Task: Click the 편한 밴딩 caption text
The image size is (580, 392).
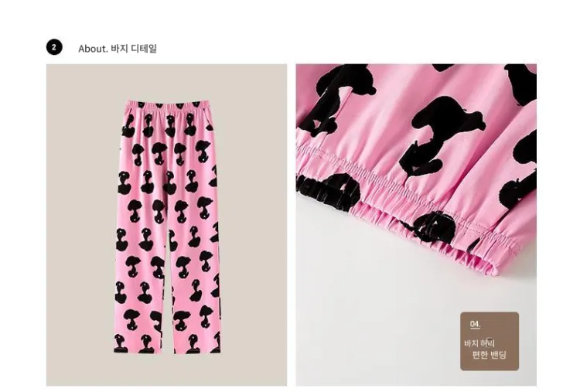Action: [489, 355]
